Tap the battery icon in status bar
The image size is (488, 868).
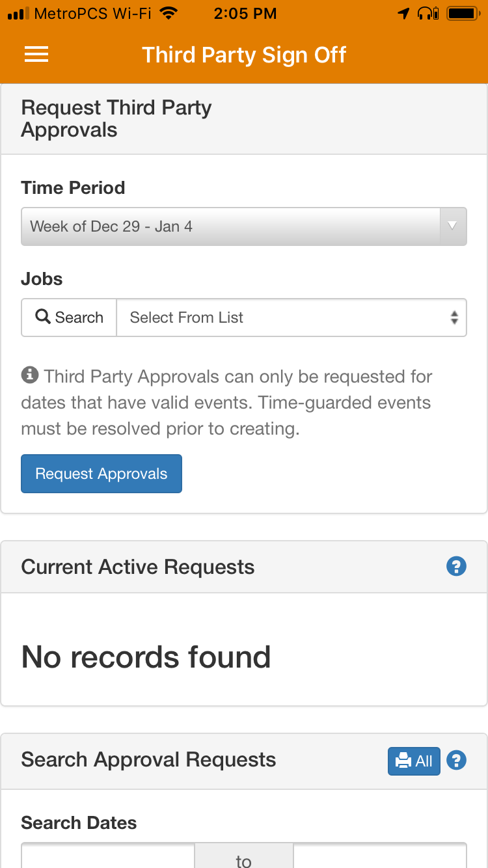463,14
